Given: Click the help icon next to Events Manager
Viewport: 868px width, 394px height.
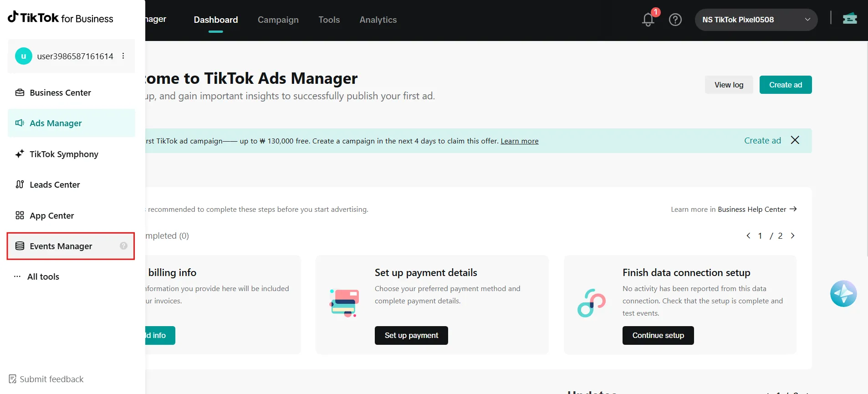Looking at the screenshot, I should point(123,246).
